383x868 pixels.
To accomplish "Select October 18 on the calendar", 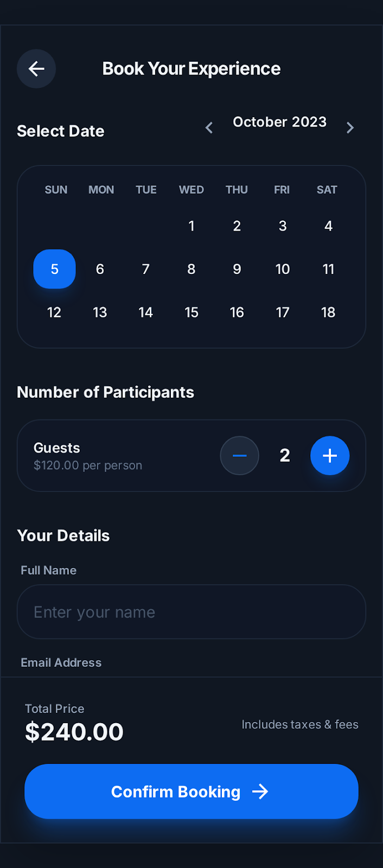I will coord(328,312).
